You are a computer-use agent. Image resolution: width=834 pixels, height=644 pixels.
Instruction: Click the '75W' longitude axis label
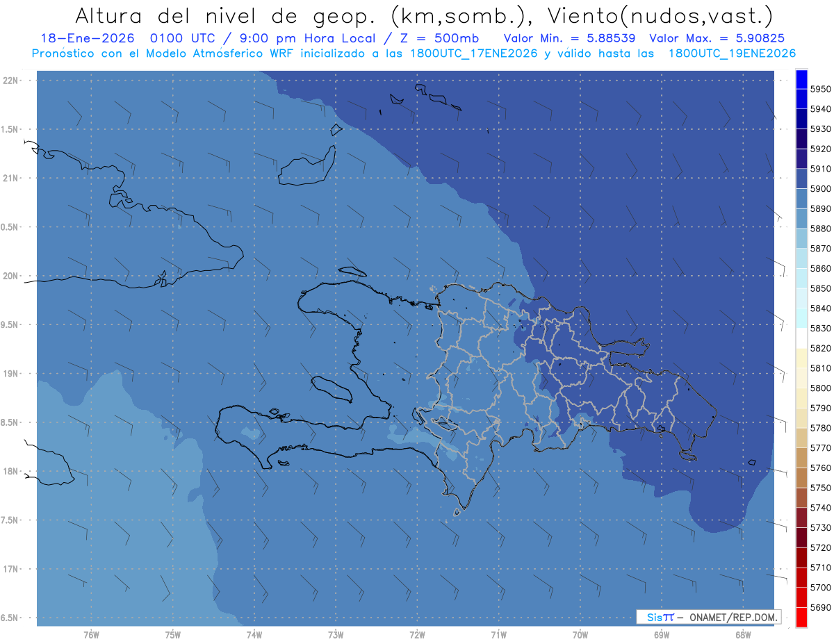[x=173, y=635]
